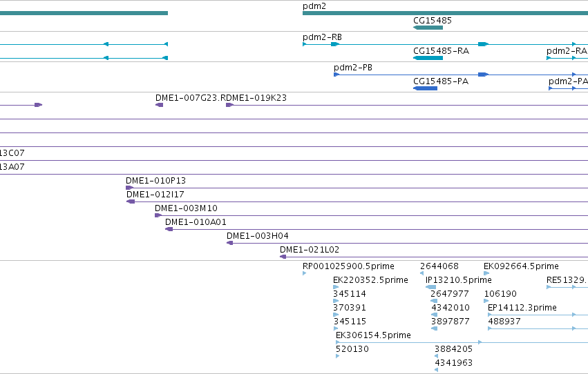This screenshot has height=374, width=588.
Task: Click the partial 13C07 clone label
Action: 12,153
